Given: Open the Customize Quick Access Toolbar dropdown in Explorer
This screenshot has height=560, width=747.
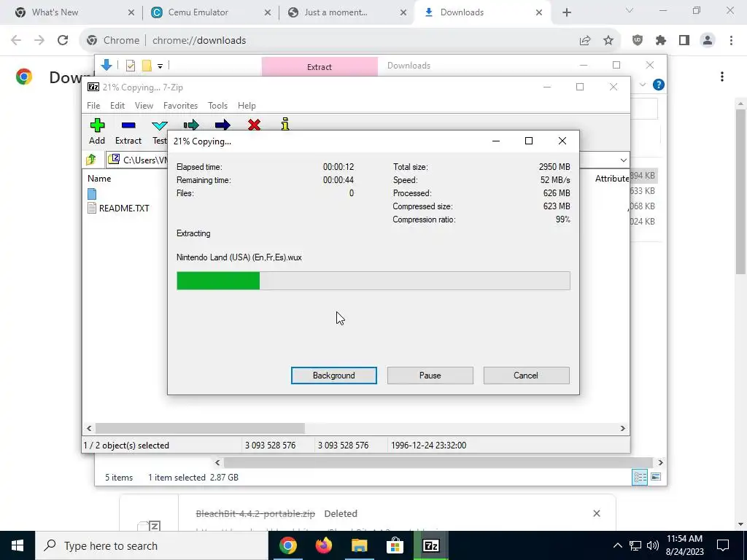Looking at the screenshot, I should point(160,66).
